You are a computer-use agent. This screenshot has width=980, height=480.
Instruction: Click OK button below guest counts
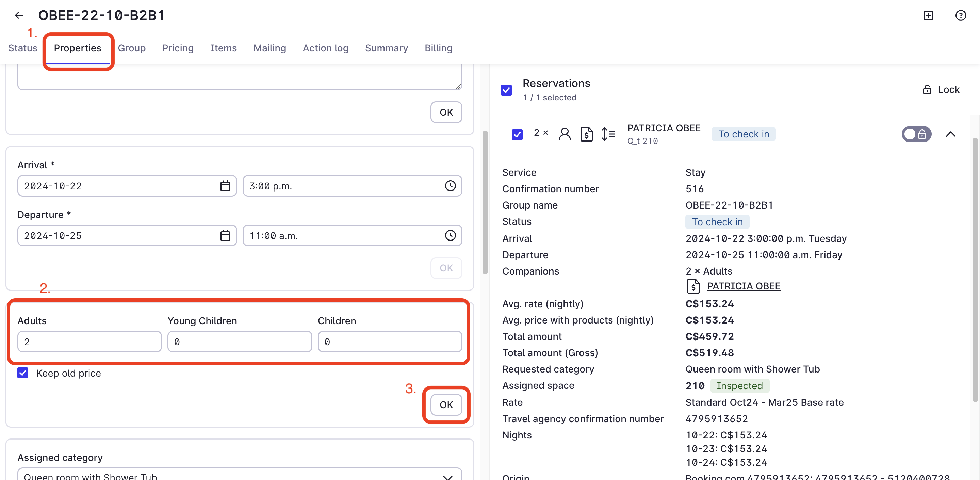[x=446, y=405]
